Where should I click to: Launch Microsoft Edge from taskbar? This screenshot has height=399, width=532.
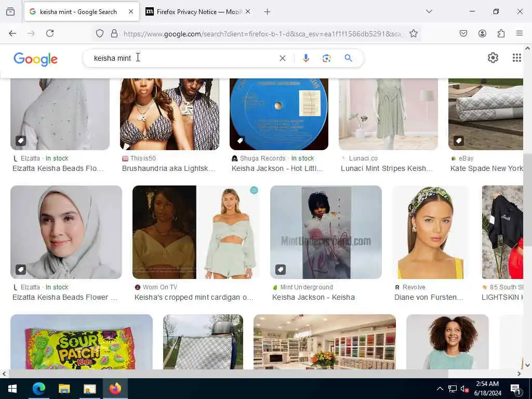point(38,389)
